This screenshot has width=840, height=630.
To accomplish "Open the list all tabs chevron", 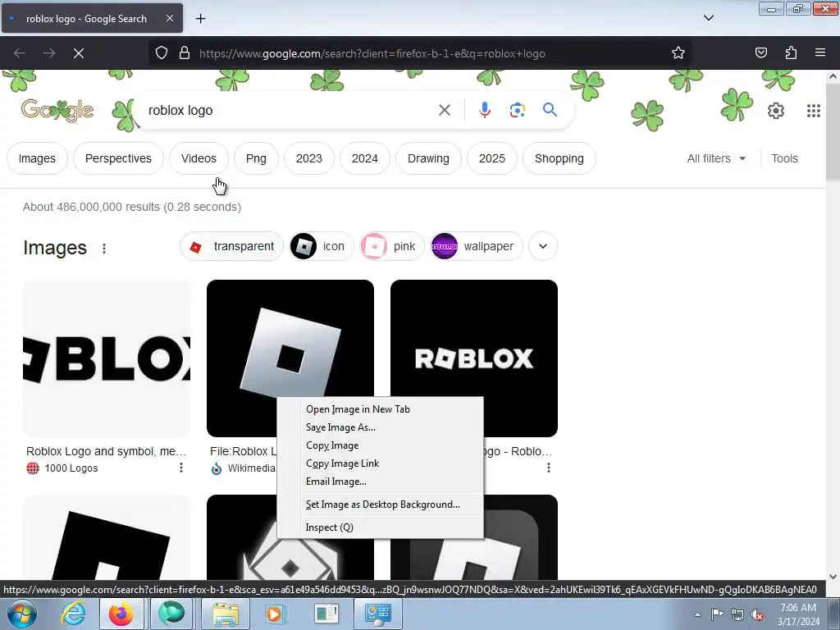I will pos(708,18).
